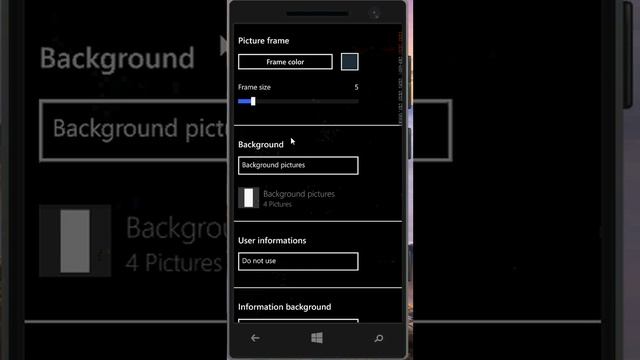Click the frame color preview swatch

[350, 62]
